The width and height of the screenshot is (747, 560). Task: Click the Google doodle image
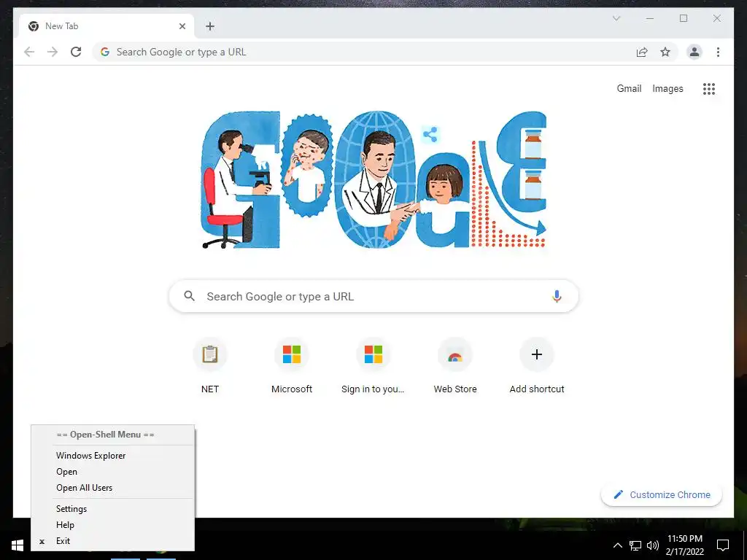[373, 180]
